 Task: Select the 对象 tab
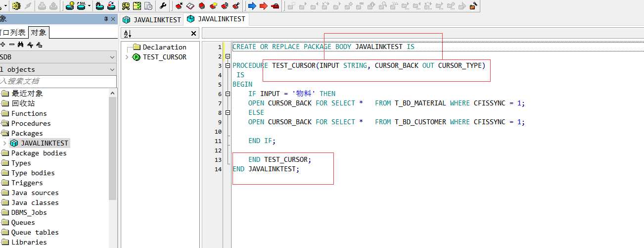39,32
